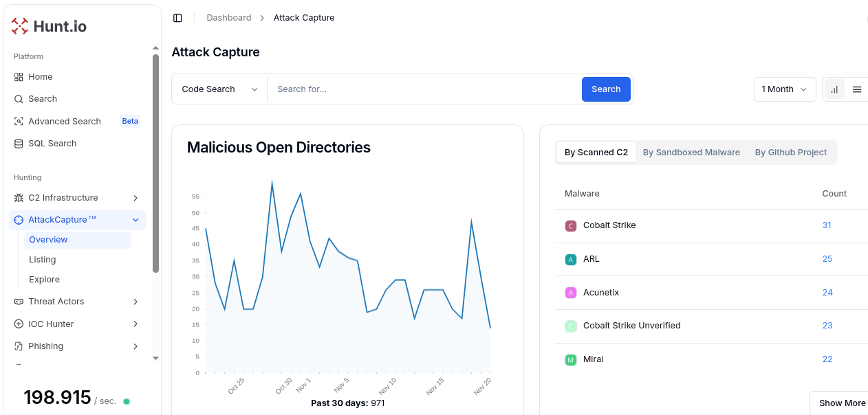
Task: Switch to By Sandboxed Malware tab
Action: tap(691, 153)
